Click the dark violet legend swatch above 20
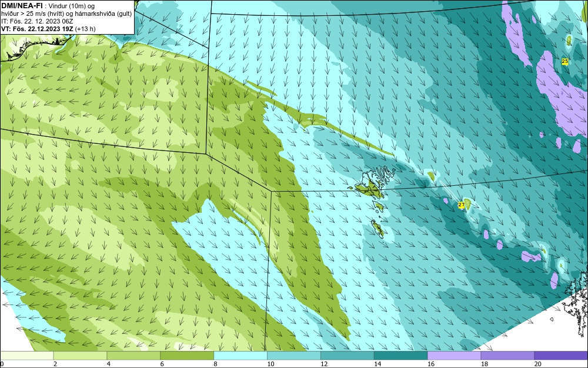This screenshot has height=368, width=588. point(561,356)
